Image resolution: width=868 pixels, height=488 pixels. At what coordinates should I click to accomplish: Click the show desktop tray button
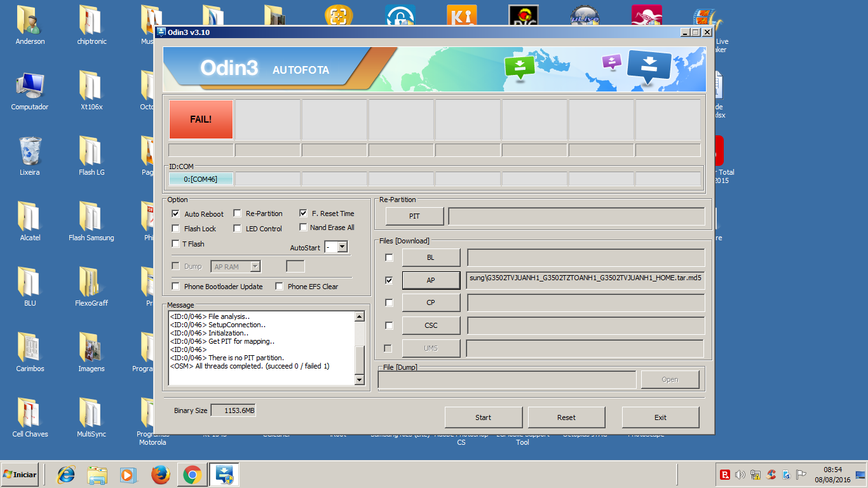tap(860, 475)
